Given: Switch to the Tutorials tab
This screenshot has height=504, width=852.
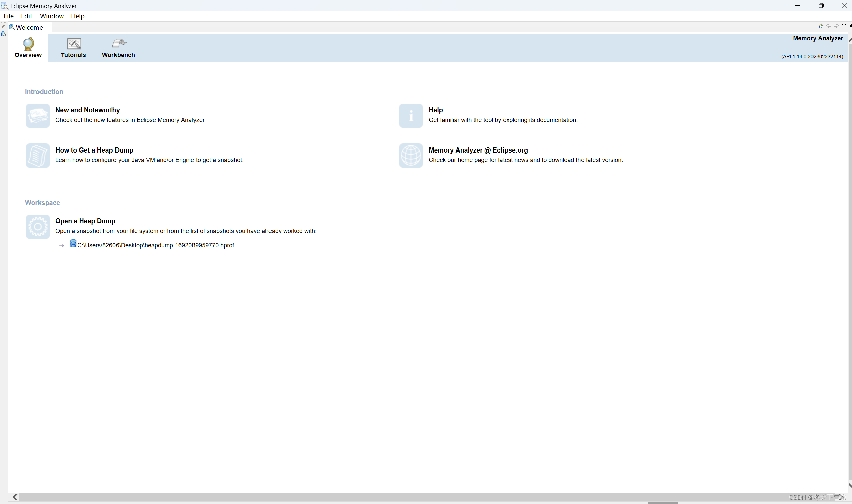Looking at the screenshot, I should [73, 47].
